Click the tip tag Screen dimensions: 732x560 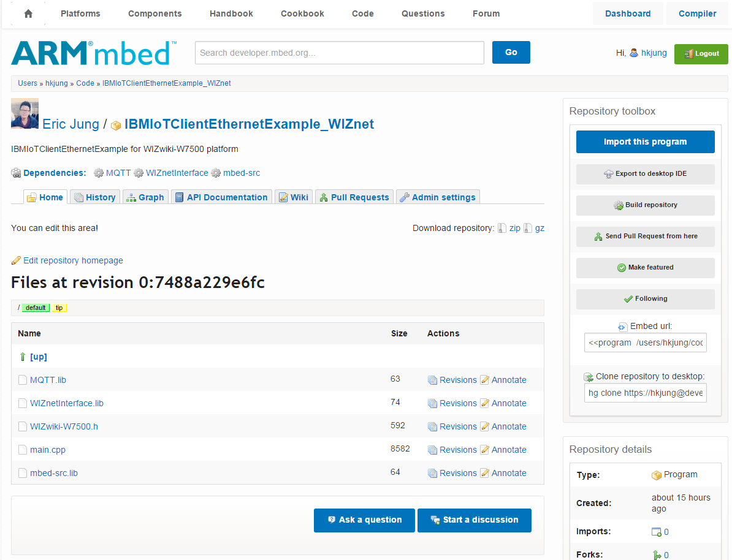coord(59,308)
